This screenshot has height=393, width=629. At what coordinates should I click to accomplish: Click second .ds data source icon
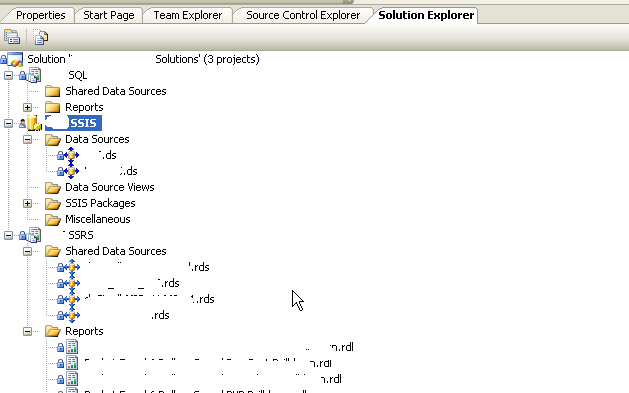[x=71, y=171]
